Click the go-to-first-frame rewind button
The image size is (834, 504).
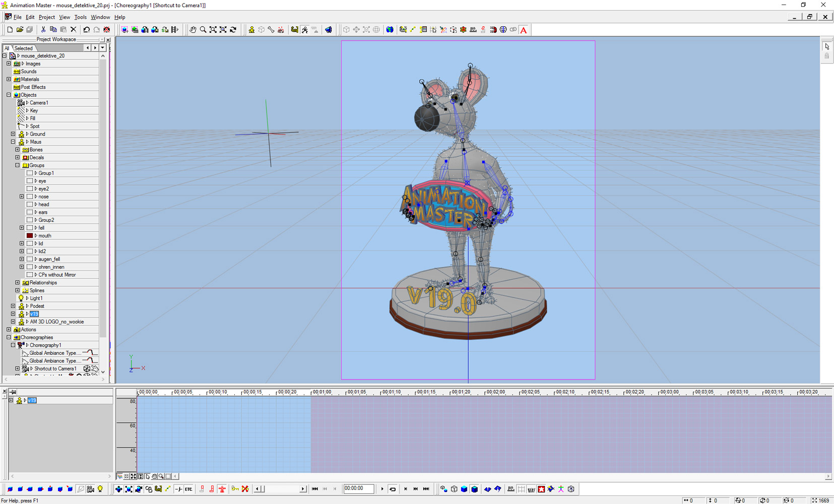(315, 489)
